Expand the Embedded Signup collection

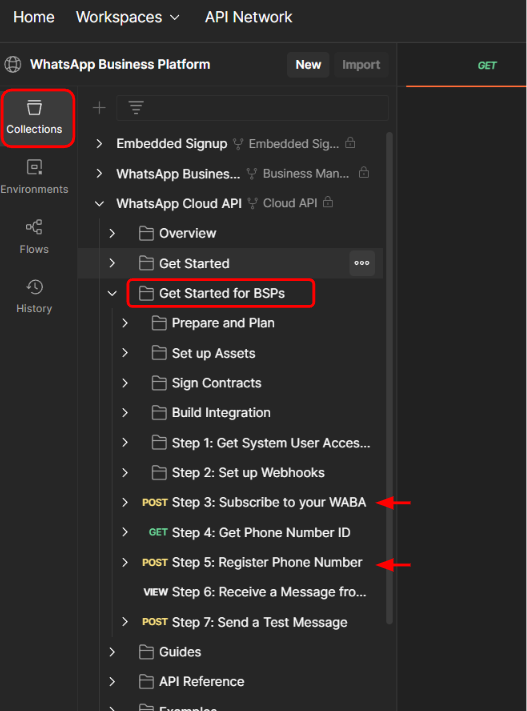coord(99,144)
